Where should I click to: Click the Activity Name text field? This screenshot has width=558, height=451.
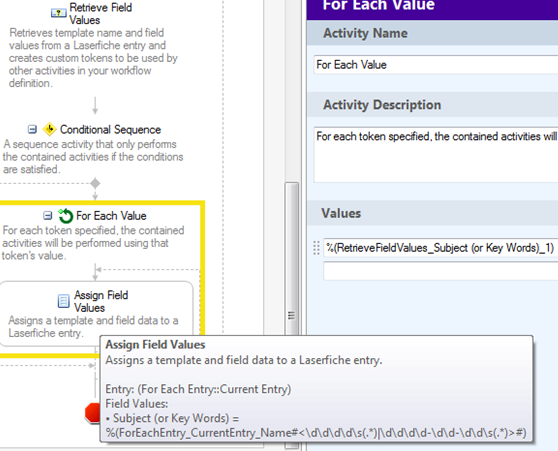click(436, 65)
